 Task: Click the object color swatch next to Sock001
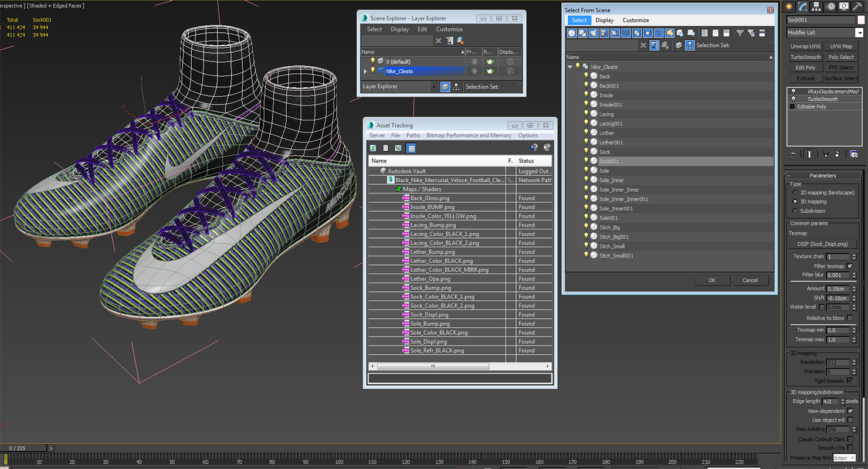[x=861, y=20]
